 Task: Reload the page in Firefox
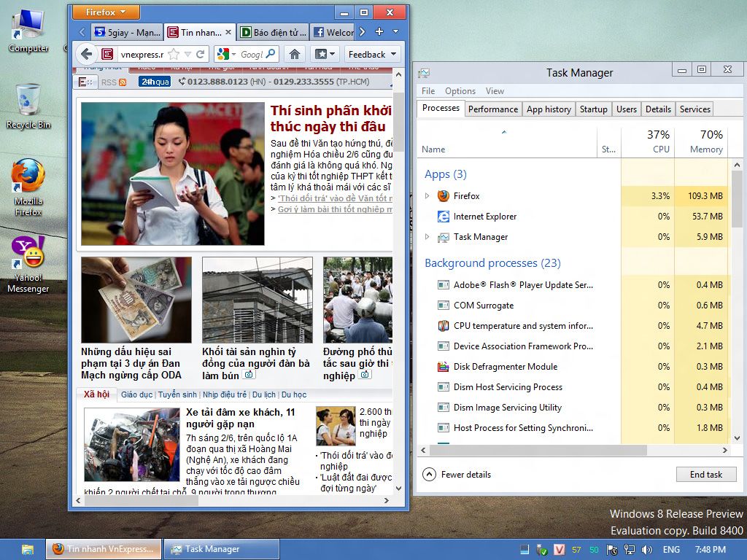201,54
